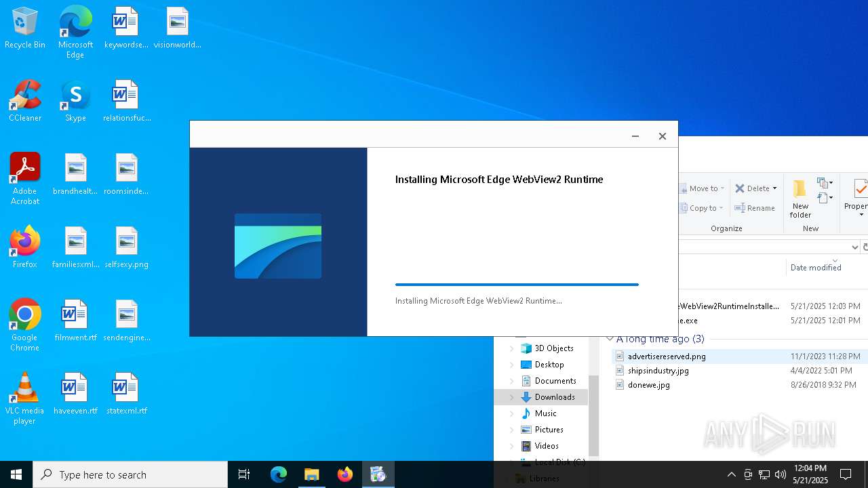This screenshot has height=488, width=868.
Task: Open File Explorer from the taskbar
Action: pyautogui.click(x=311, y=474)
